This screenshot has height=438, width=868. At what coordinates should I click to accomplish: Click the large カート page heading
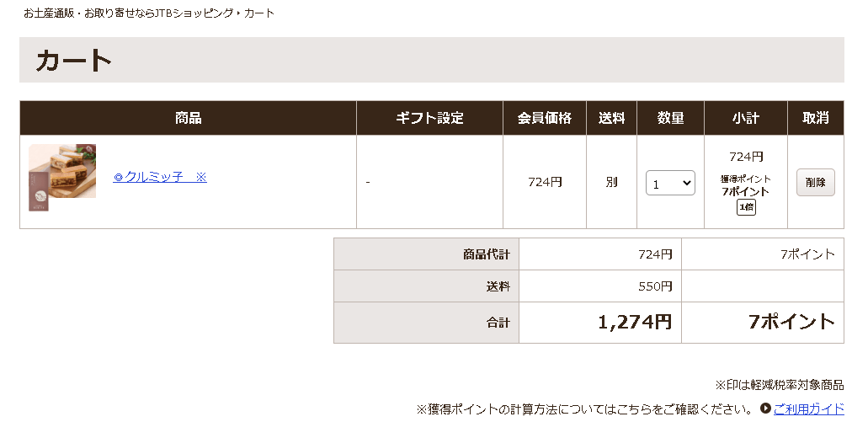(x=74, y=61)
